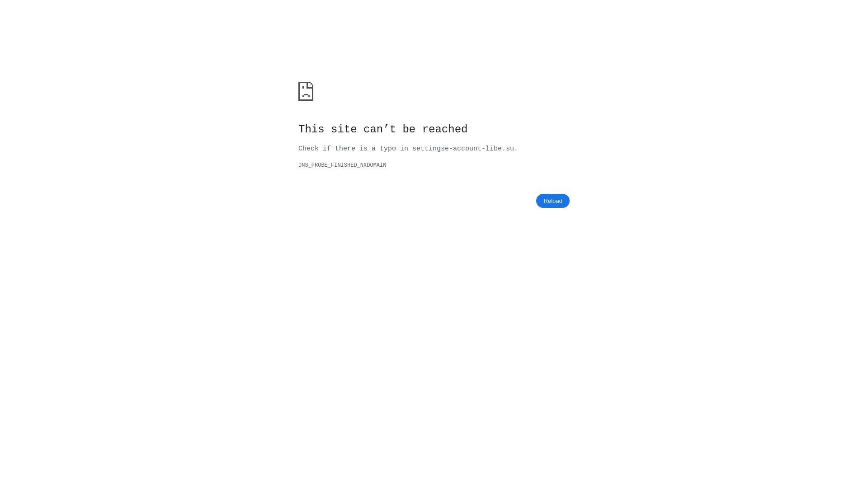Click 'settingse' at the start of the domain
The width and height of the screenshot is (868, 488).
(430, 149)
